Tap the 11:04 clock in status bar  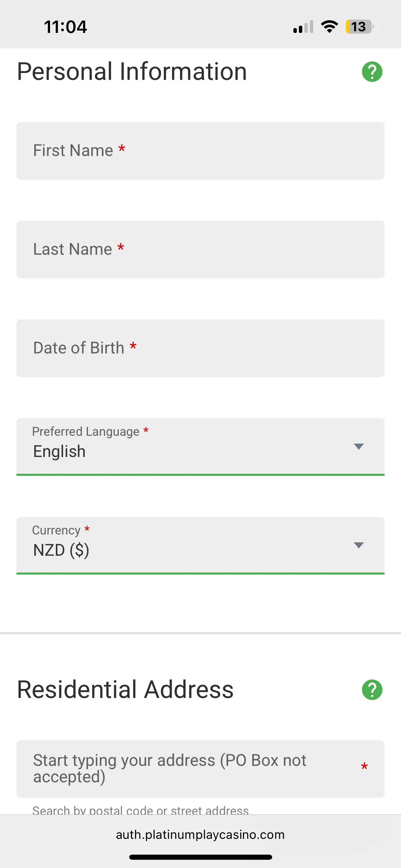(65, 27)
